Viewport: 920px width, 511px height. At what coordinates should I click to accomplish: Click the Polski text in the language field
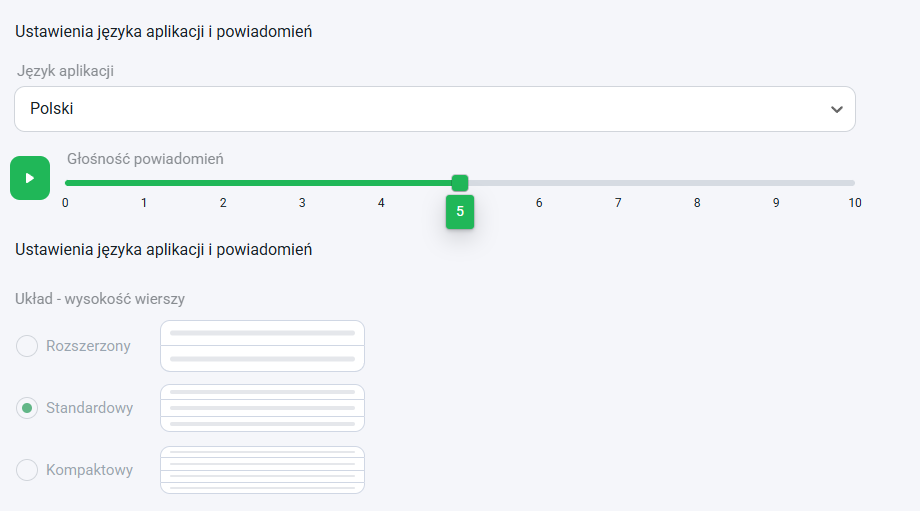[x=52, y=109]
